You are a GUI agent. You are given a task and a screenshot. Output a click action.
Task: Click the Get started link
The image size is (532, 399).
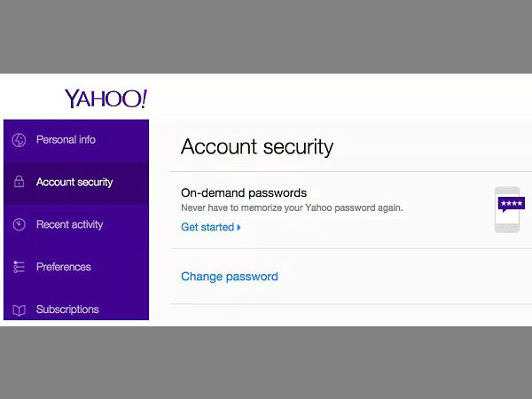[x=207, y=228]
